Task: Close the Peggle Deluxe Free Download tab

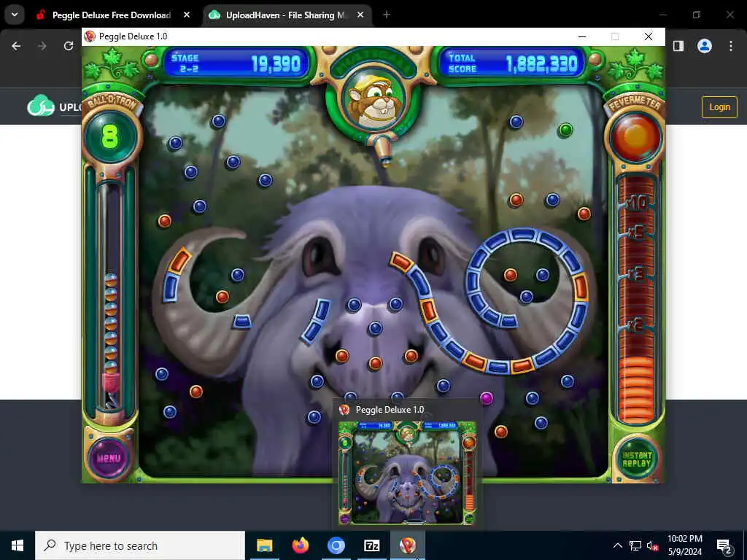Action: point(187,15)
